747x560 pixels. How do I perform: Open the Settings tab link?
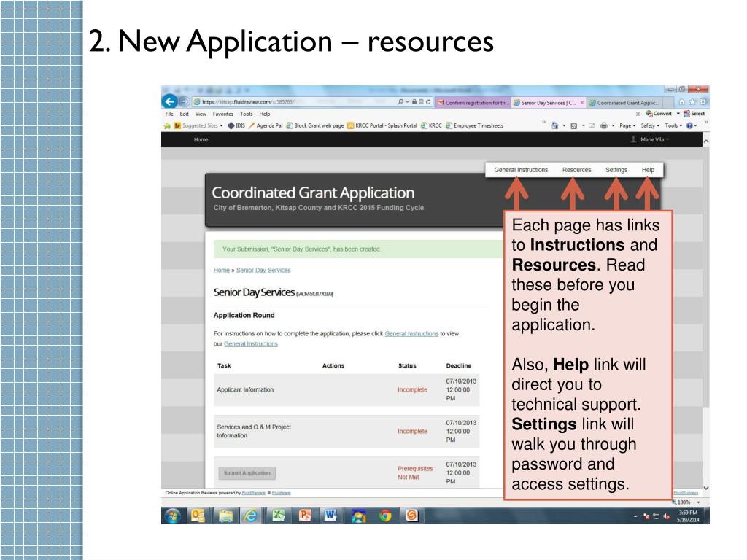tap(616, 170)
